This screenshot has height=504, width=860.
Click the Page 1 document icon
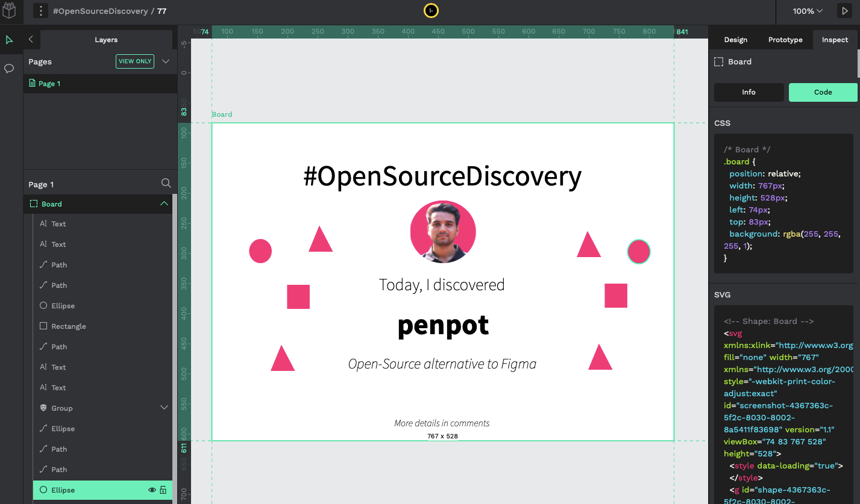pyautogui.click(x=33, y=84)
